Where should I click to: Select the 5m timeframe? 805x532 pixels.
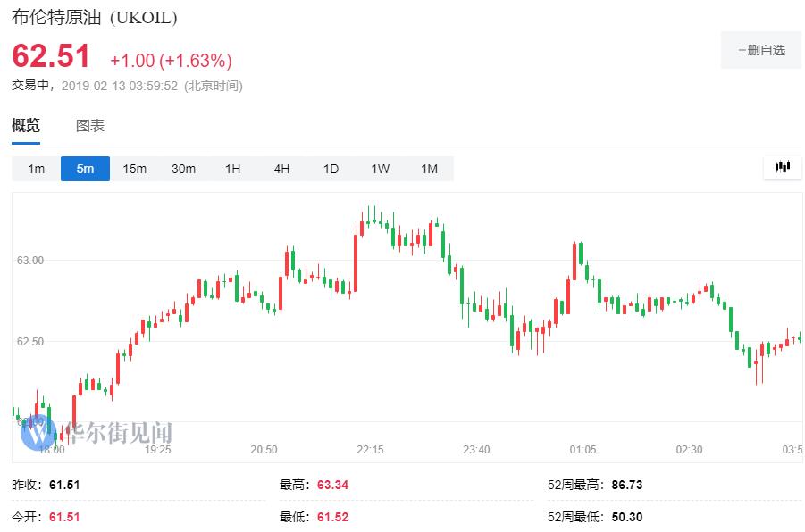(x=85, y=169)
